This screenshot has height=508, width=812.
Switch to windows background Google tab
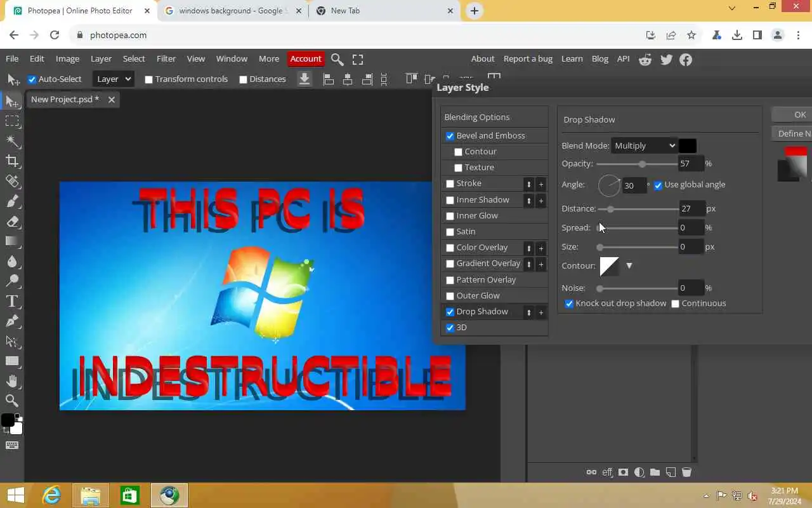pos(233,11)
